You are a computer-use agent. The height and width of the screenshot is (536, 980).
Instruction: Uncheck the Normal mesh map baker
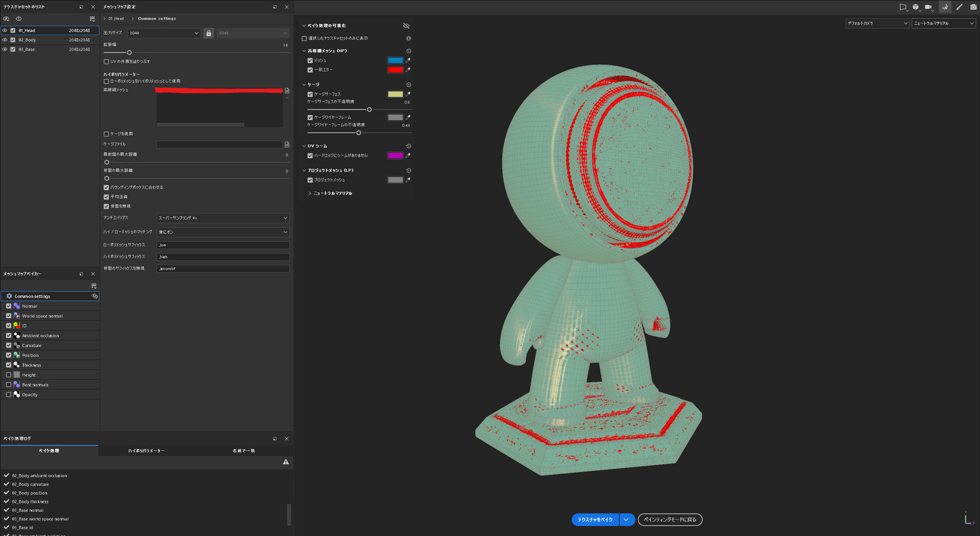tap(9, 306)
